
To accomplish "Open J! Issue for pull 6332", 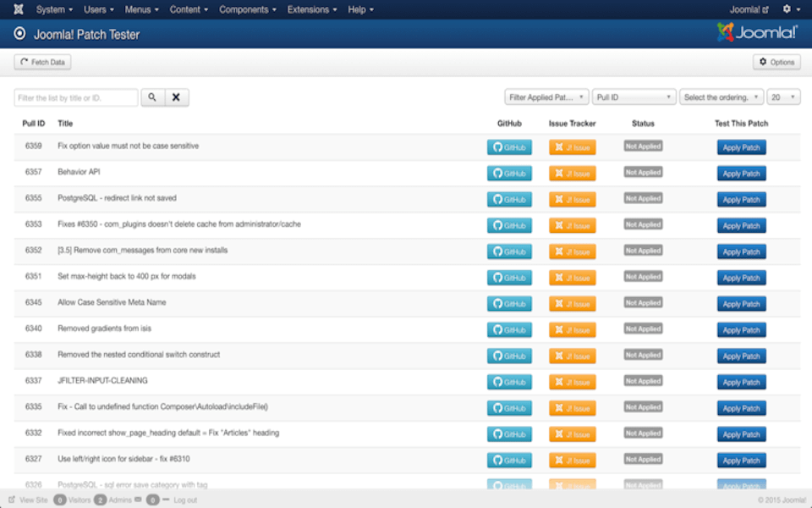I will click(x=573, y=434).
